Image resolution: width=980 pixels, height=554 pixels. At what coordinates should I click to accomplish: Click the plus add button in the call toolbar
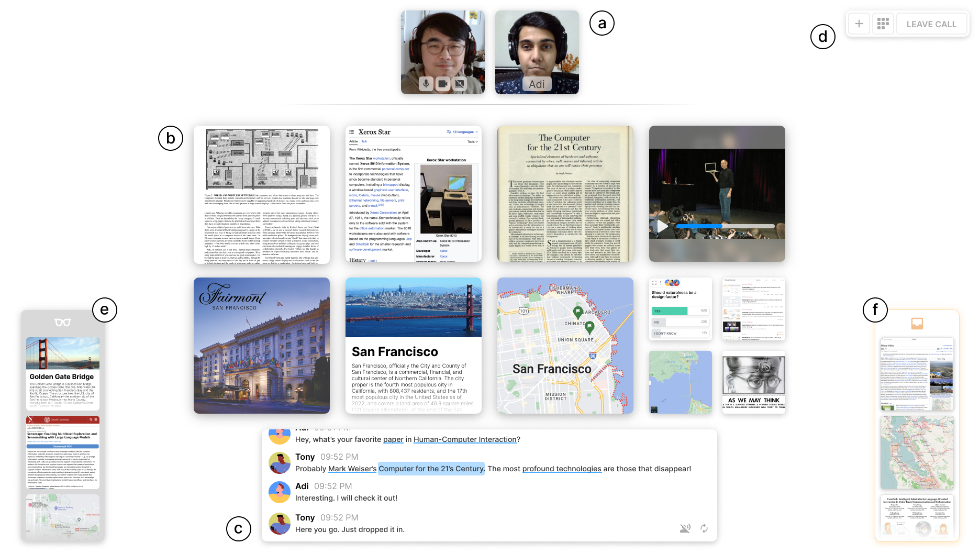tap(859, 24)
